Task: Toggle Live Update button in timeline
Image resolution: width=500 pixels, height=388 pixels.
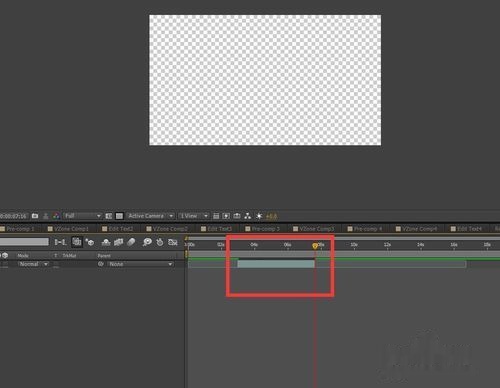Action: [77, 242]
